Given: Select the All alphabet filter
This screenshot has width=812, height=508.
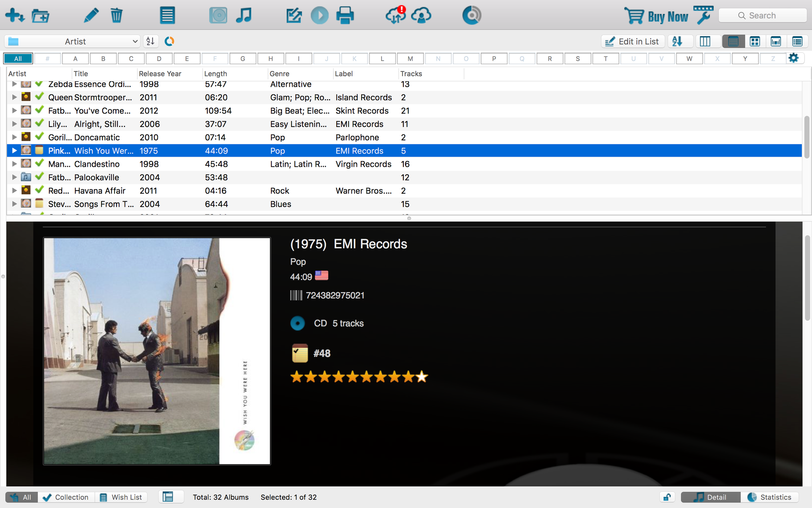Looking at the screenshot, I should tap(18, 59).
